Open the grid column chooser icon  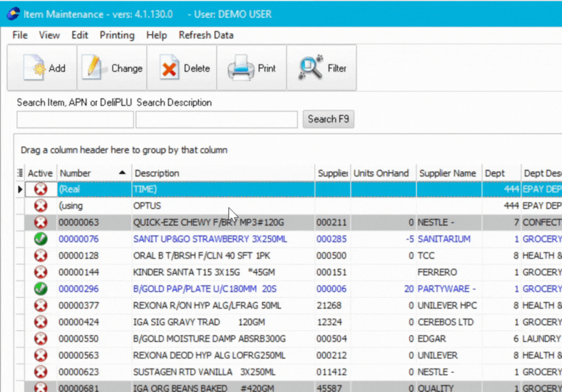click(20, 173)
